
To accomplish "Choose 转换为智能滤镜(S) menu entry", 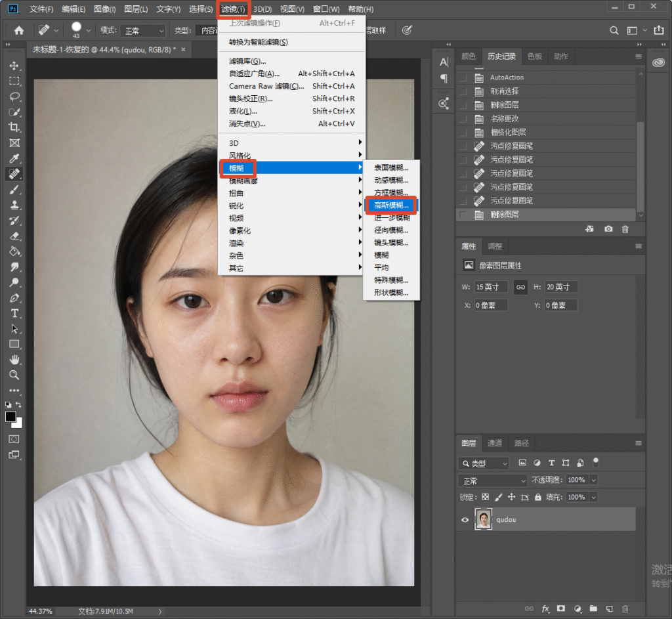I will click(291, 42).
